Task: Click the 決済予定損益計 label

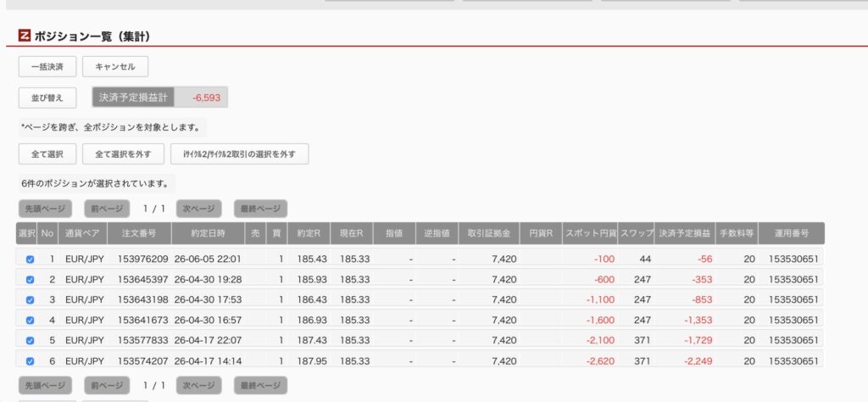Action: (x=133, y=98)
